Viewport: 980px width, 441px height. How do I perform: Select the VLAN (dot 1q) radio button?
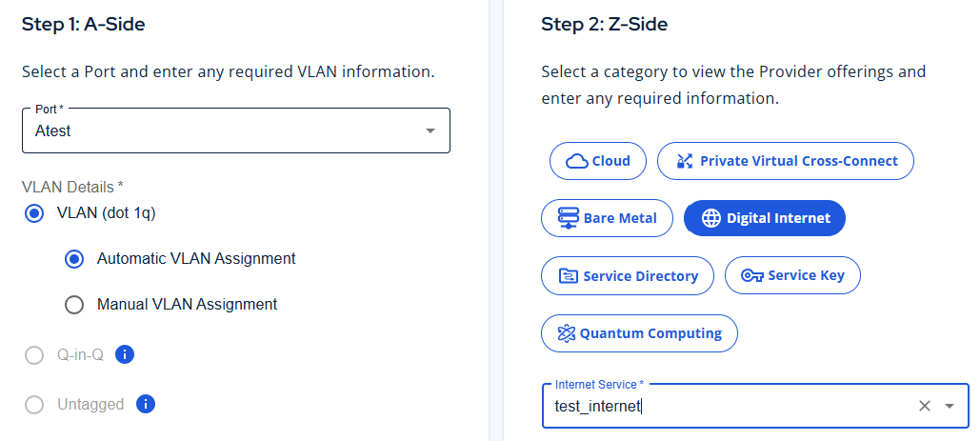(34, 213)
